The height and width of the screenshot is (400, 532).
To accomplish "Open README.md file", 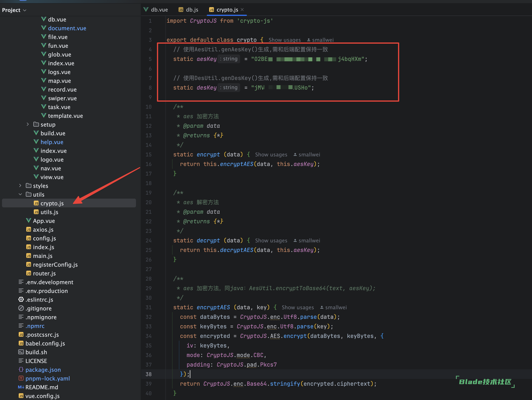I will [42, 387].
